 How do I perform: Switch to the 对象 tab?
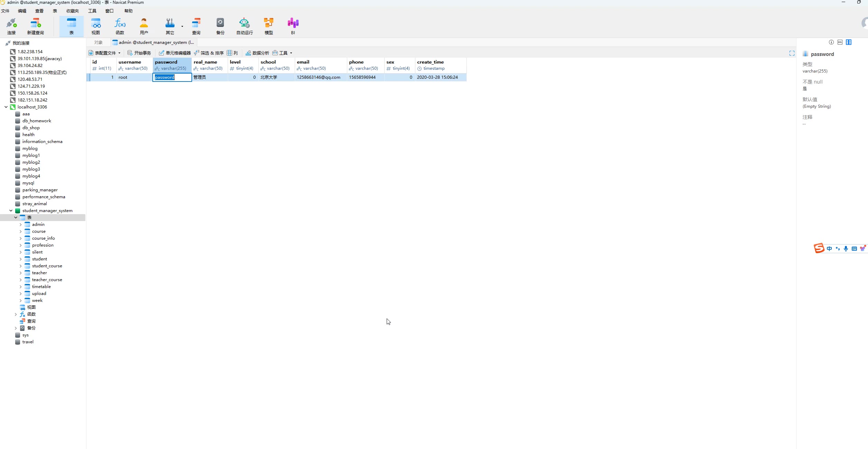click(x=98, y=42)
